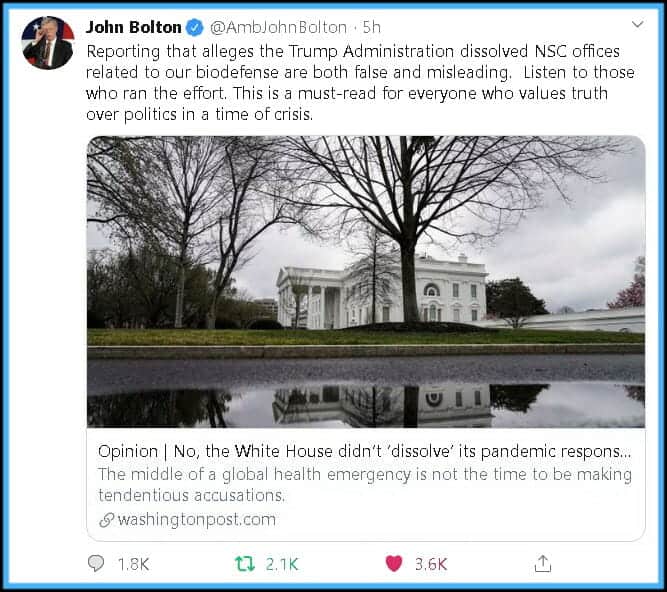Click the 3.6K likes count
Viewport: 667px width, 592px height.
(x=431, y=564)
